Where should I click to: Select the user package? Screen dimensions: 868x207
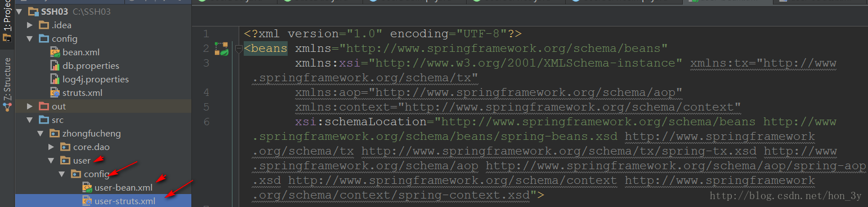pyautogui.click(x=82, y=161)
